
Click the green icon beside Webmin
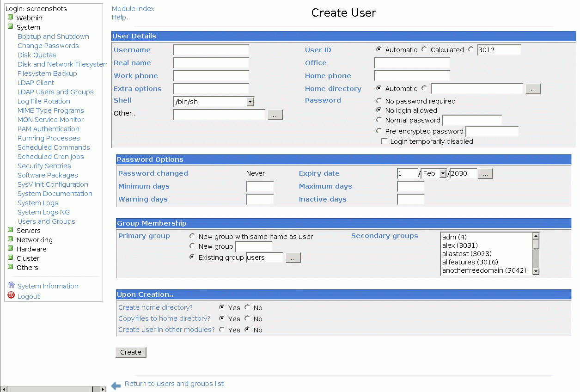point(11,18)
